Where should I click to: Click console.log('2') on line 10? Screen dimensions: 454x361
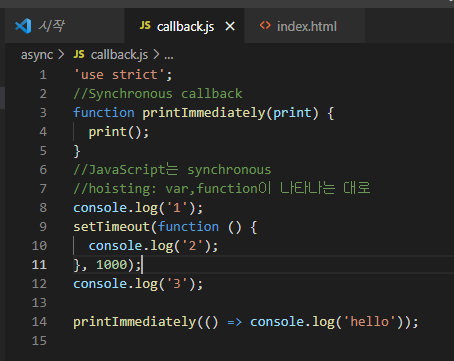coord(153,246)
